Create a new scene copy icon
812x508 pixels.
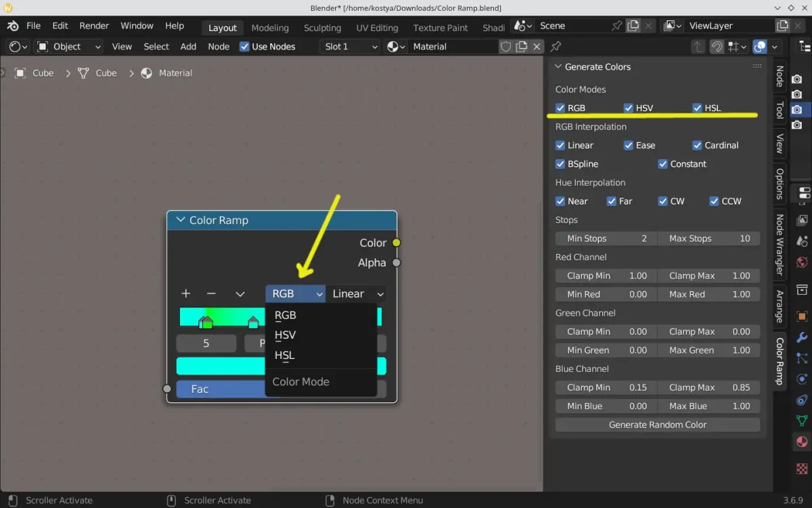(x=633, y=26)
